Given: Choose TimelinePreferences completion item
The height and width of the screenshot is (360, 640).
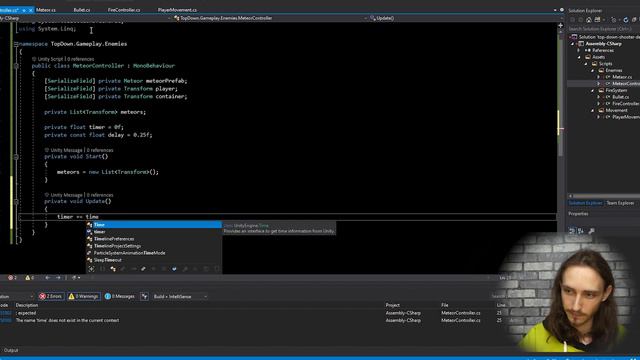Looking at the screenshot, I should (x=154, y=239).
